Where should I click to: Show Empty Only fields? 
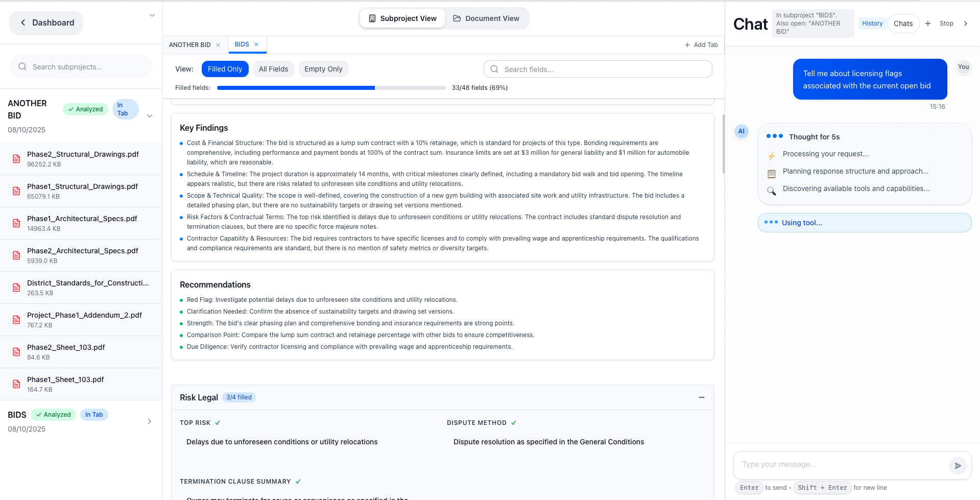coord(323,68)
